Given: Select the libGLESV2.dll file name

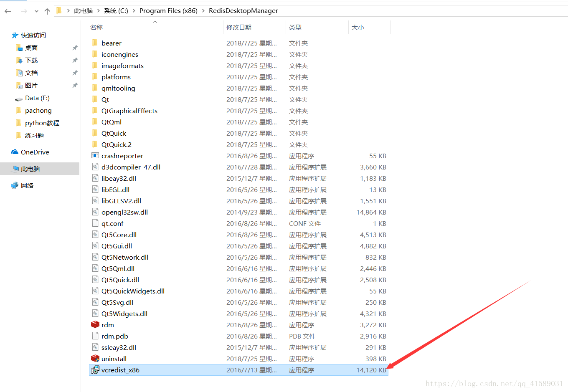Looking at the screenshot, I should 121,201.
